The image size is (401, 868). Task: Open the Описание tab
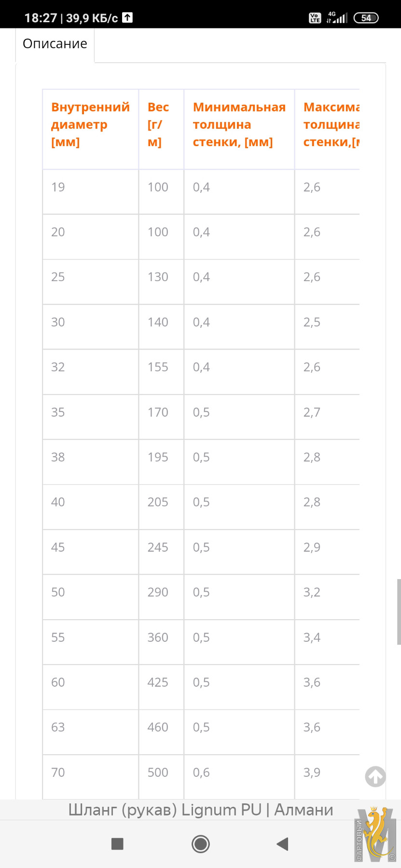pos(55,44)
